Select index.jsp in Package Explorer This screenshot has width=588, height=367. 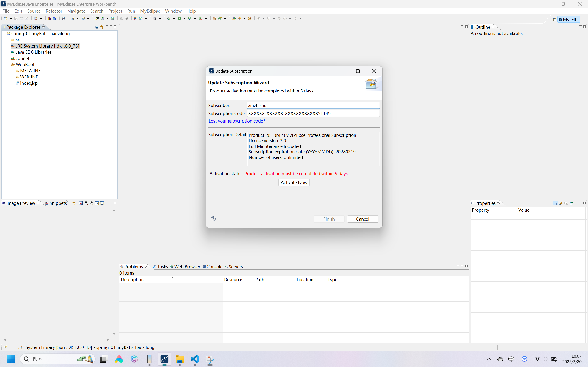pyautogui.click(x=26, y=83)
